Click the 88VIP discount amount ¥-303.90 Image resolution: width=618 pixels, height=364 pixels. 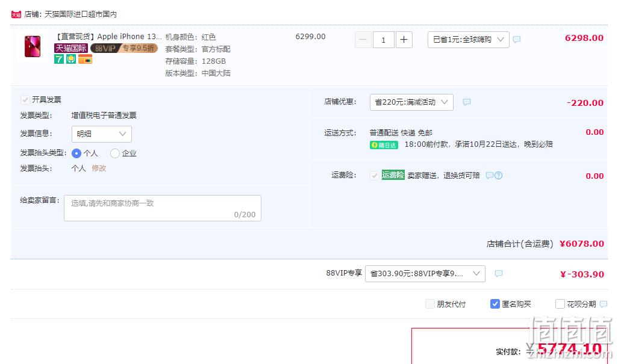582,274
